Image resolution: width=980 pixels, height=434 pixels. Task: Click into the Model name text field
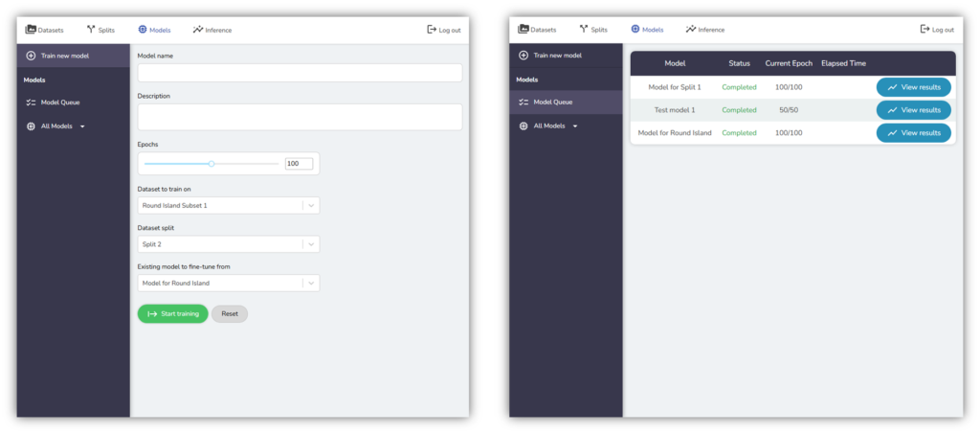300,73
